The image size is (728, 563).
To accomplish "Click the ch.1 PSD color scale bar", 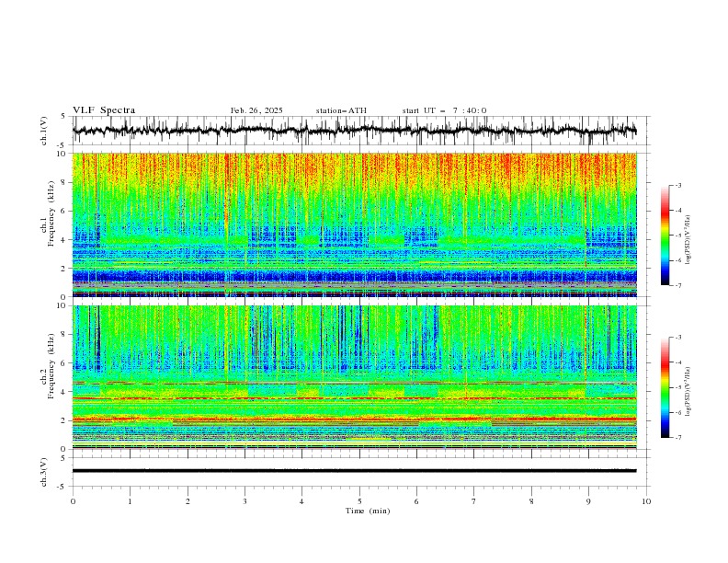I will (x=665, y=235).
